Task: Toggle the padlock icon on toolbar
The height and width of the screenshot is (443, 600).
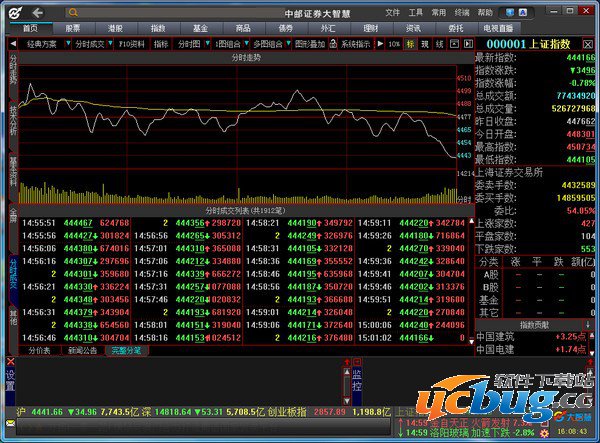Action: tap(333, 44)
